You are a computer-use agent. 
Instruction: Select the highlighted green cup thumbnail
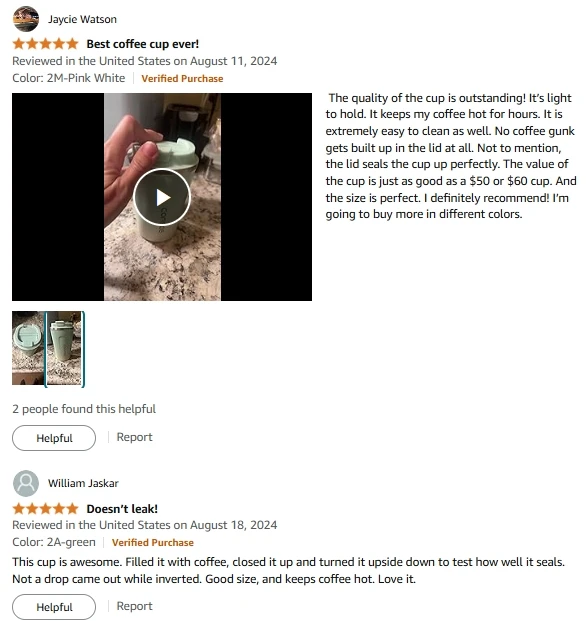tap(65, 349)
